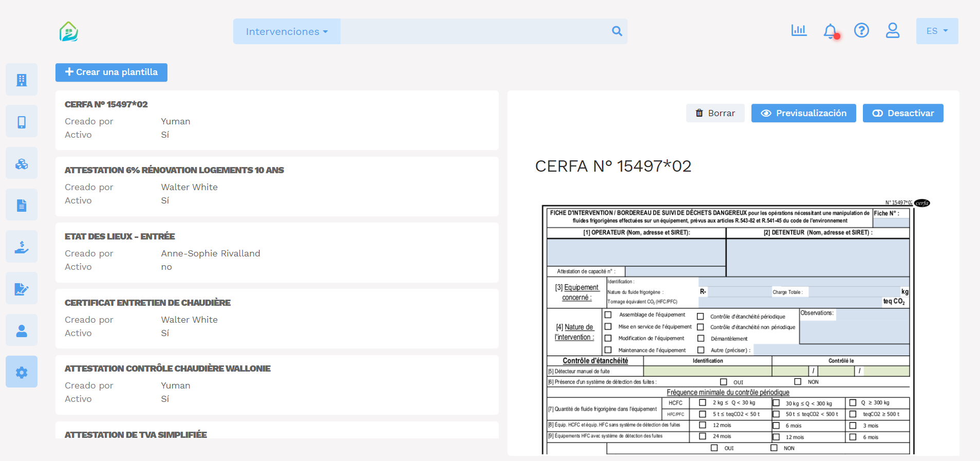Screen dimensions: 980x461
Task: Open the Intervenciones search filter dropdown
Action: pyautogui.click(x=287, y=31)
